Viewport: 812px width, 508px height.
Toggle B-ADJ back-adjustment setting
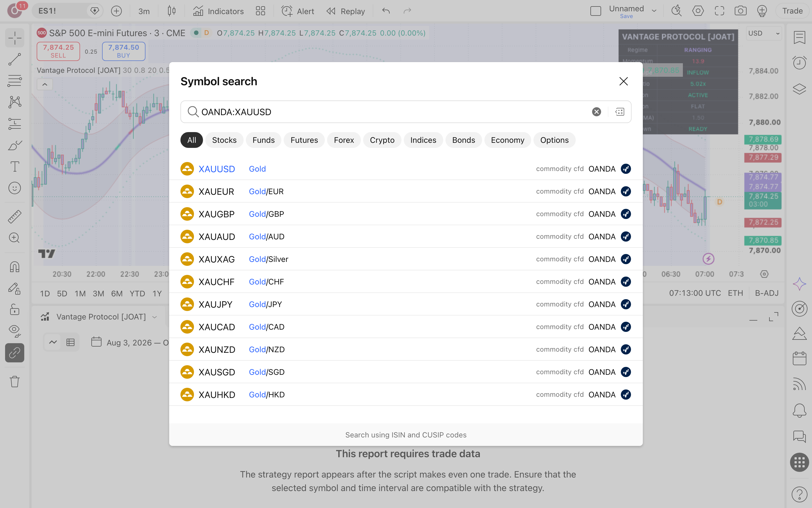(x=767, y=293)
